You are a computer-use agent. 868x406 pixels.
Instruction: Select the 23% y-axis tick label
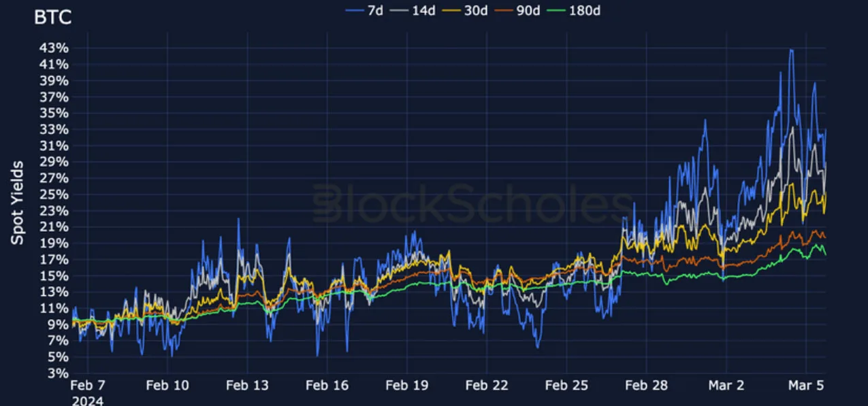pos(54,210)
